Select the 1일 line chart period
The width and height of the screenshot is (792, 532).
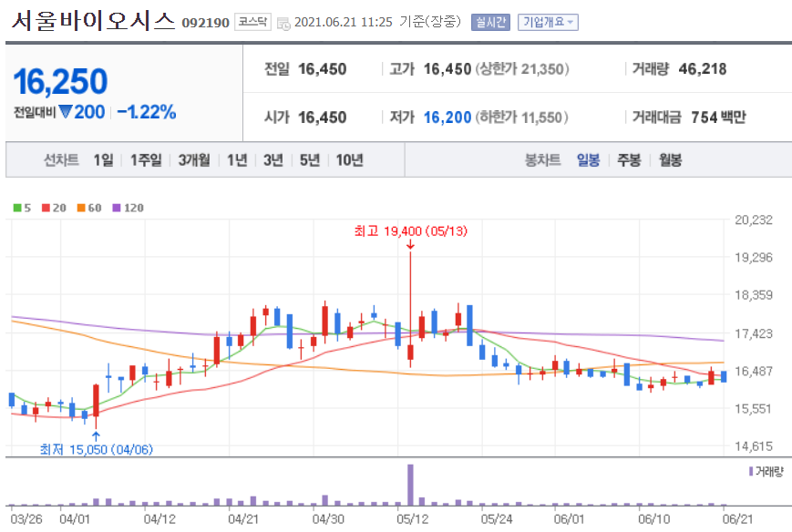pos(103,160)
